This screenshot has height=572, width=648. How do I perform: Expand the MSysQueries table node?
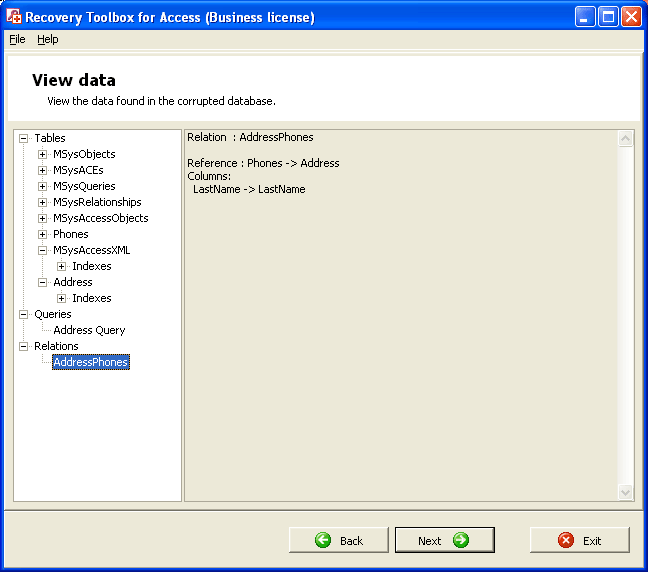coord(42,186)
